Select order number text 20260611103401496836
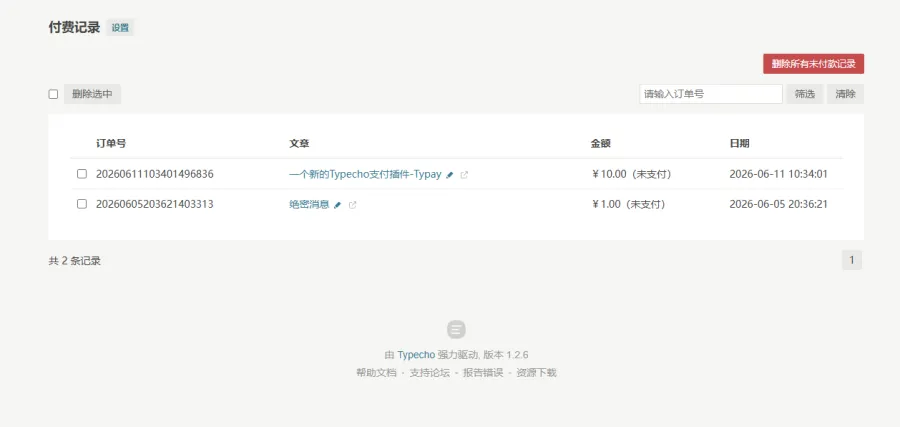The height and width of the screenshot is (427, 900). point(154,174)
